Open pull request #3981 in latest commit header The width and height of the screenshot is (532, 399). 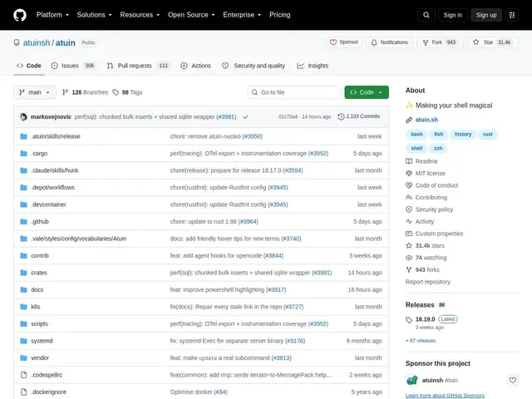click(226, 116)
